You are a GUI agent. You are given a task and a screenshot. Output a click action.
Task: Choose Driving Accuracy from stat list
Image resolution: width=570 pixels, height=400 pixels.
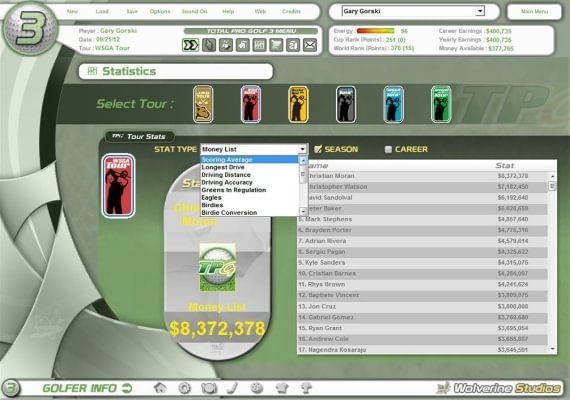249,183
